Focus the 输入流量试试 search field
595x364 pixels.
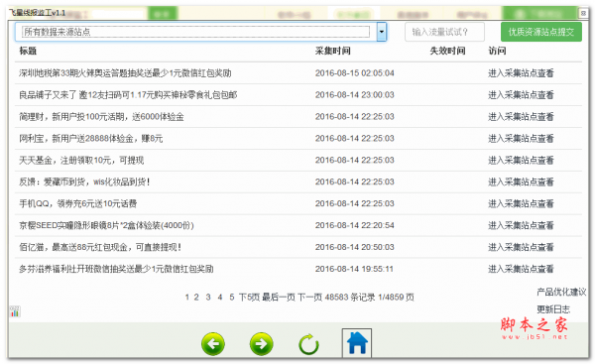[444, 32]
